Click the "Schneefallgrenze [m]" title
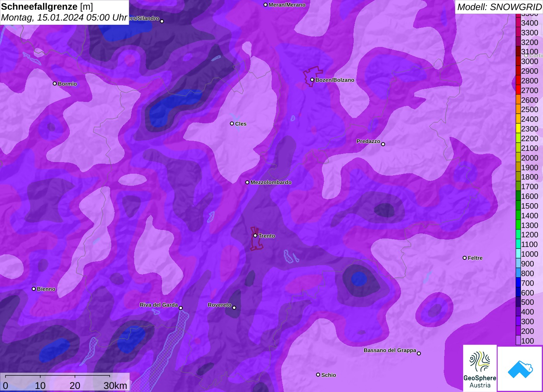The width and height of the screenshot is (543, 392). [x=47, y=7]
